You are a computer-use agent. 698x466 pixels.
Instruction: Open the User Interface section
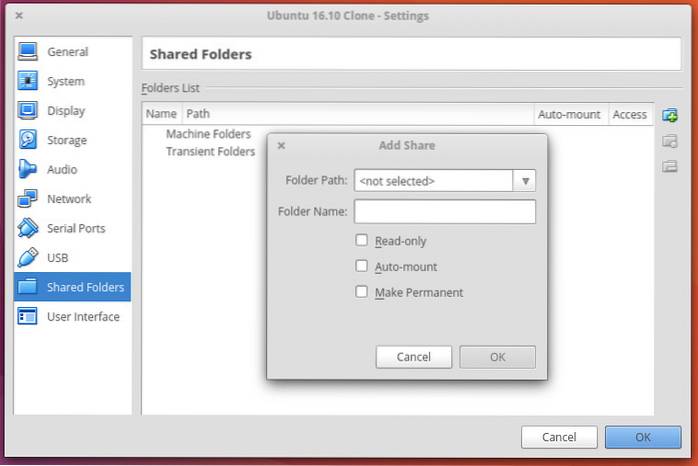point(83,317)
